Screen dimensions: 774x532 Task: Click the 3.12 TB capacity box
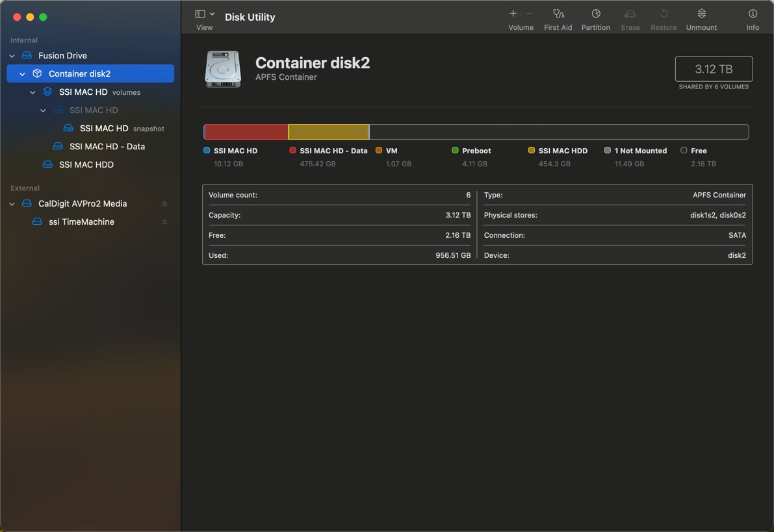coord(714,69)
